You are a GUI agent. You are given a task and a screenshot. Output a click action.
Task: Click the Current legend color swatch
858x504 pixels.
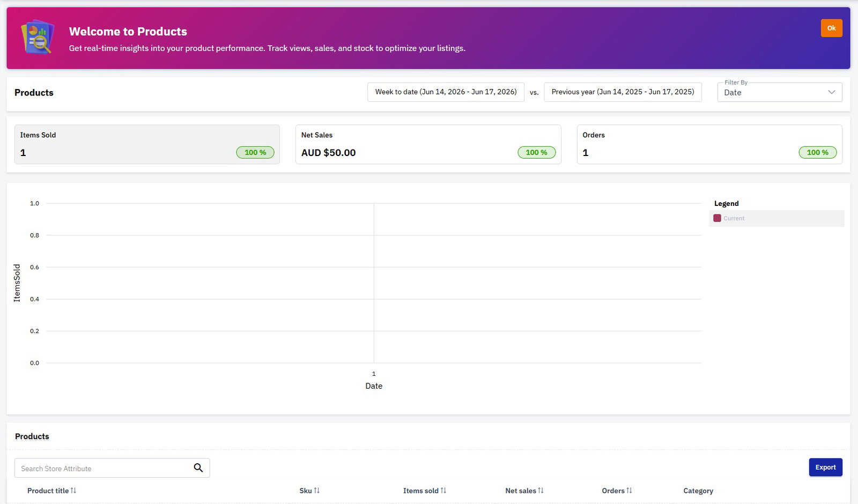(x=717, y=218)
